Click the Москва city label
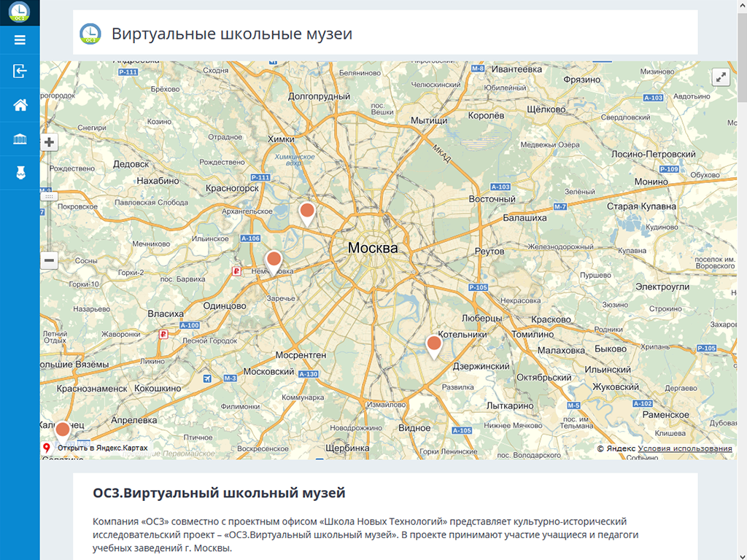Image resolution: width=747 pixels, height=560 pixels. pyautogui.click(x=373, y=248)
